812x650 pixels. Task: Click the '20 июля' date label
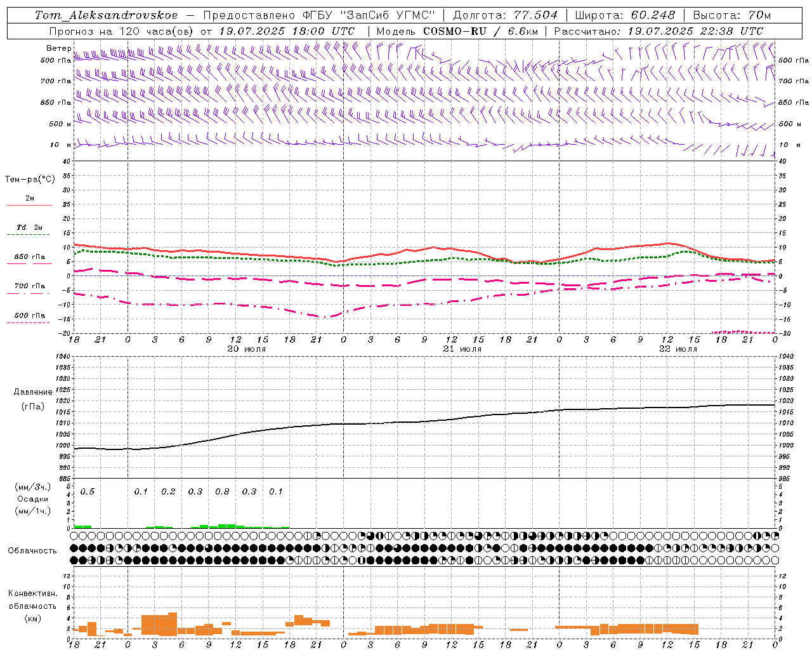tap(247, 349)
